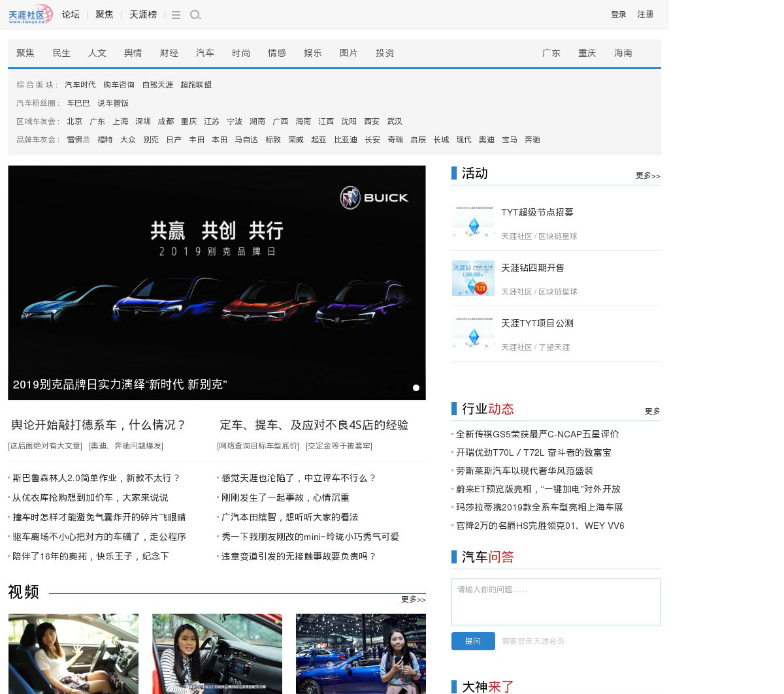Play first video with girl in car seat
Image resolution: width=784 pixels, height=694 pixels.
pyautogui.click(x=73, y=654)
